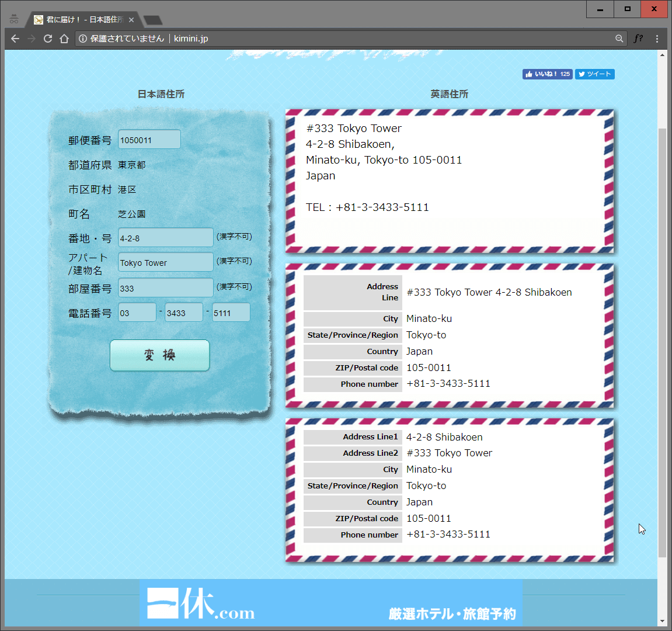Click the zoom magnifier icon in address bar
Screen dimensions: 672x631
tap(619, 39)
